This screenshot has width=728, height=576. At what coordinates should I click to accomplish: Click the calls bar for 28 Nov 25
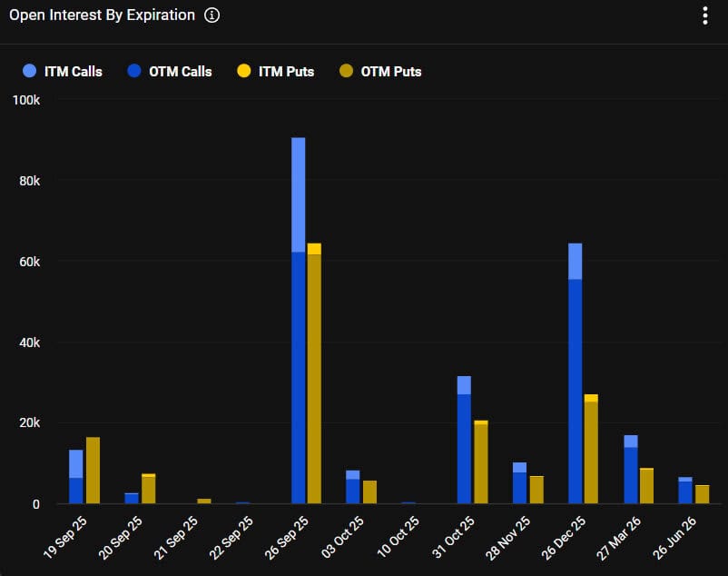pyautogui.click(x=519, y=482)
